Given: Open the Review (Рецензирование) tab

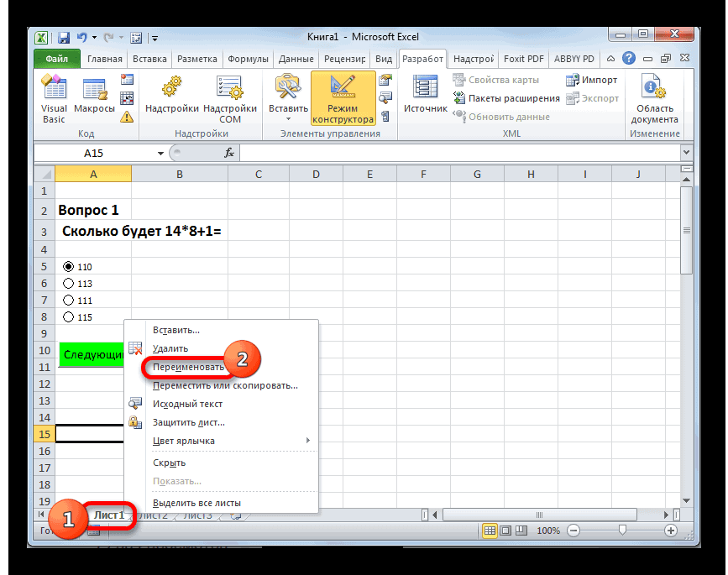Looking at the screenshot, I should click(x=344, y=59).
